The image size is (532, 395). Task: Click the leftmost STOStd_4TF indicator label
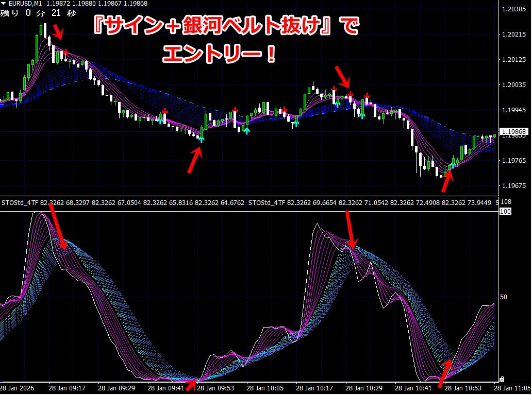pyautogui.click(x=20, y=203)
